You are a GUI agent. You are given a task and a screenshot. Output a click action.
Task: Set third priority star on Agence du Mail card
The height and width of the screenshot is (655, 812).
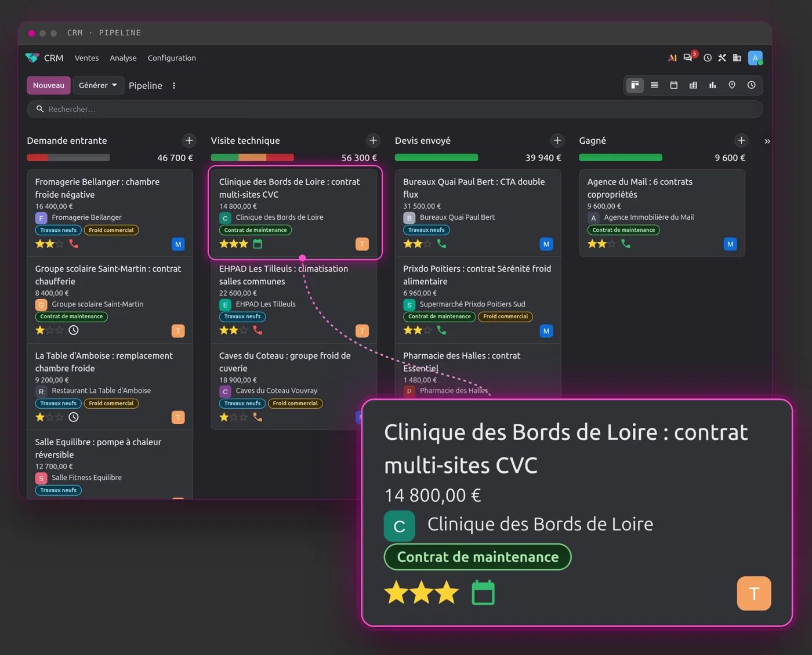(611, 244)
